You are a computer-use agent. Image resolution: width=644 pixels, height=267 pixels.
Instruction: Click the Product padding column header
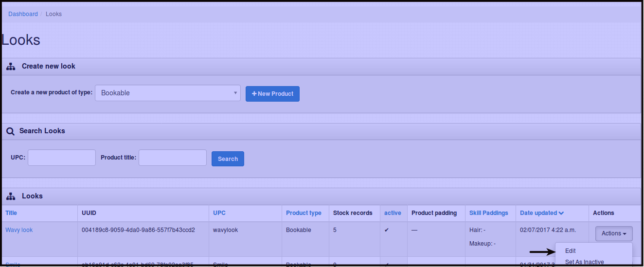(434, 213)
